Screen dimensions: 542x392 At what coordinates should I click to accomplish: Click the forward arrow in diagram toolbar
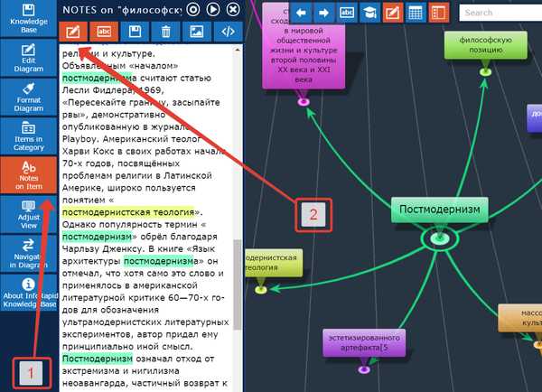pyautogui.click(x=324, y=13)
